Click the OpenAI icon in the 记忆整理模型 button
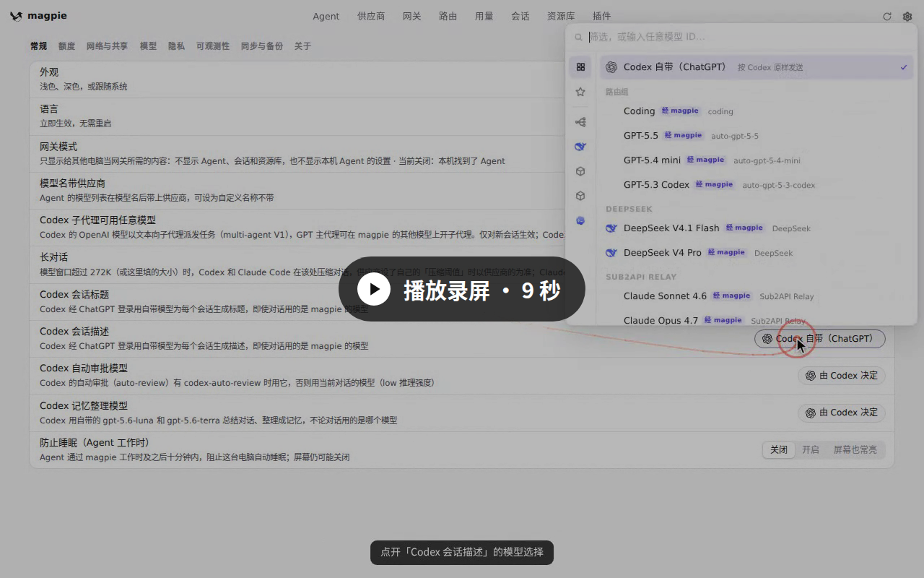The height and width of the screenshot is (578, 924). tap(811, 413)
